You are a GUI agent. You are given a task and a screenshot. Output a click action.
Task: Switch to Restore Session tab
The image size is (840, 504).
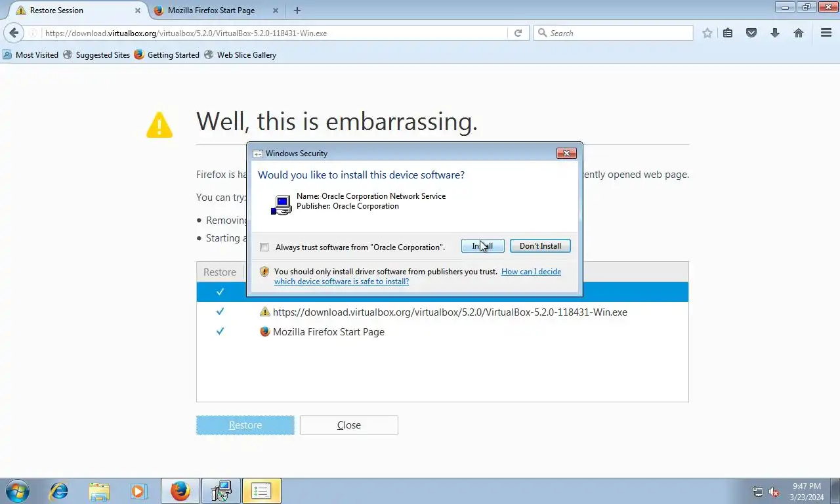pos(78,10)
